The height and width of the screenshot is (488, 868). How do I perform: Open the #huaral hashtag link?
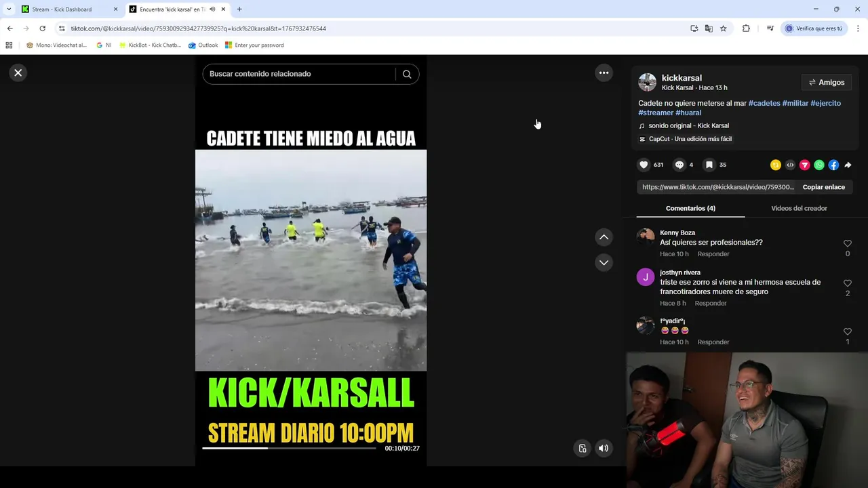[x=688, y=113]
